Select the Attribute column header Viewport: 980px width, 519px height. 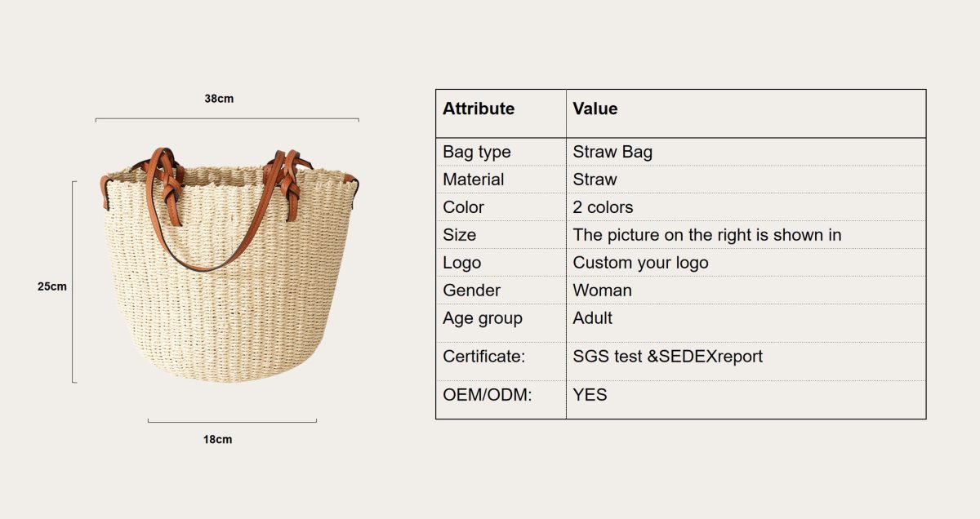coord(479,109)
